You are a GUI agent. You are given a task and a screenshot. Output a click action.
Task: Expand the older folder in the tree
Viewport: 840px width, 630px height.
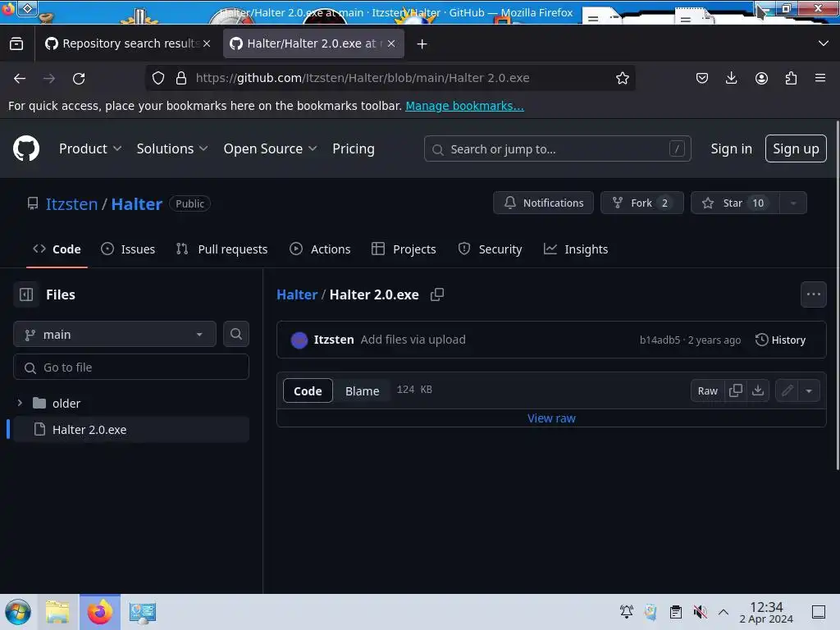[20, 403]
